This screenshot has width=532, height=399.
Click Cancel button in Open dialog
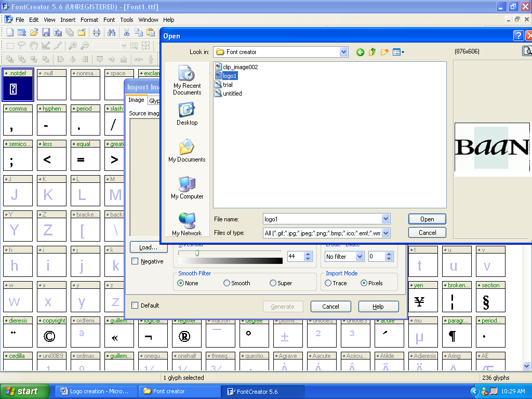click(x=427, y=233)
